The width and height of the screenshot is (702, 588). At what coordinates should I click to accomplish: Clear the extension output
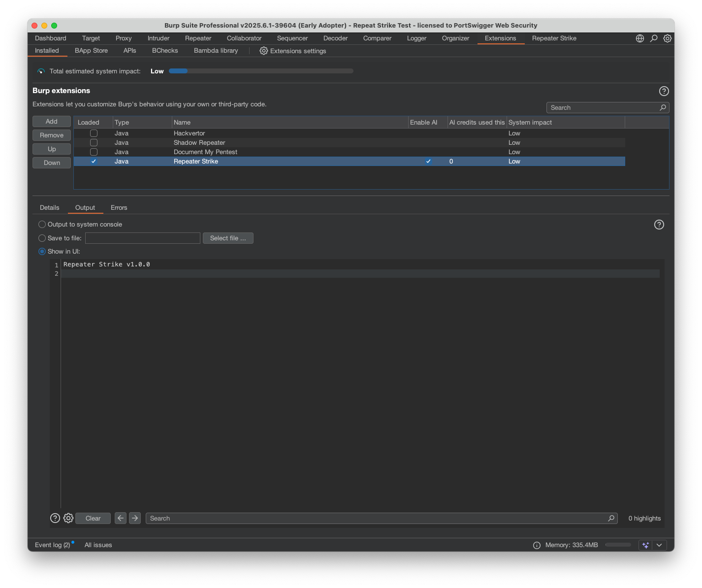[x=93, y=518]
